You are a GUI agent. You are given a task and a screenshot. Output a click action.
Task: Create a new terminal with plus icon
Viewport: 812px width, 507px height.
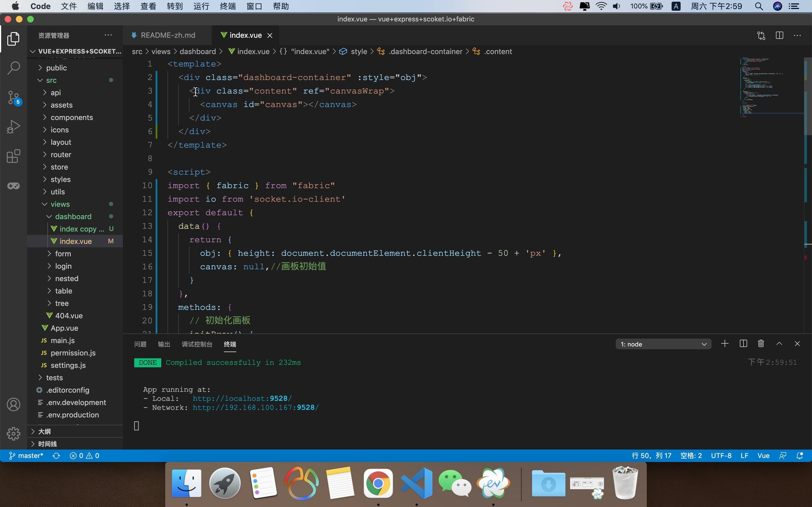click(x=725, y=344)
